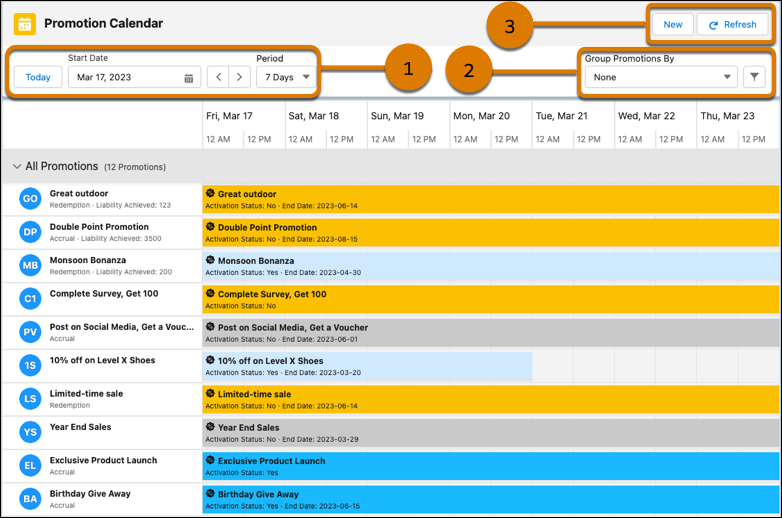The height and width of the screenshot is (518, 782).
Task: Click the YS avatar for Year End Sales
Action: pyautogui.click(x=30, y=432)
